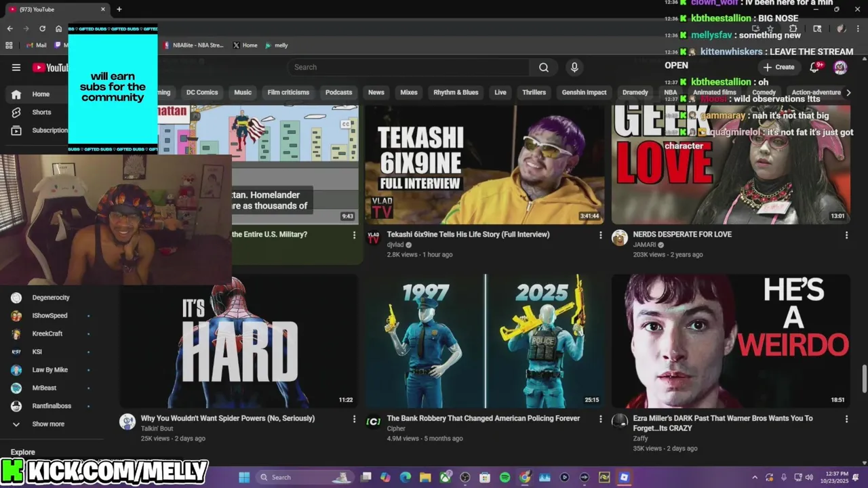Open the Mail bookmark

point(37,45)
